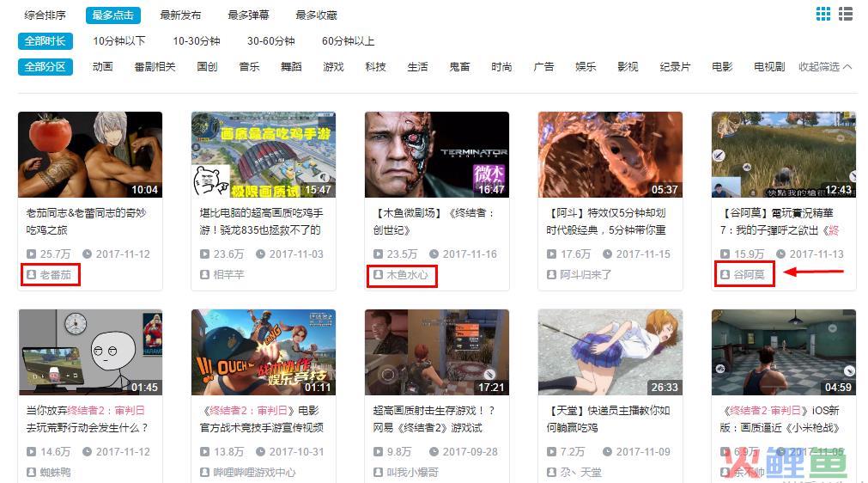The height and width of the screenshot is (483, 868).
Task: Filter duration to 30-60分钟
Action: 271,41
